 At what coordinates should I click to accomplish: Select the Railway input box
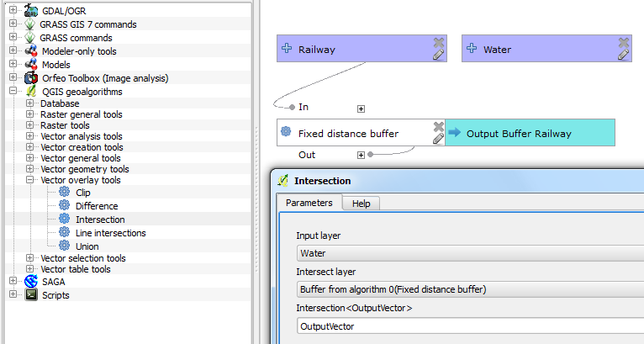(x=362, y=49)
